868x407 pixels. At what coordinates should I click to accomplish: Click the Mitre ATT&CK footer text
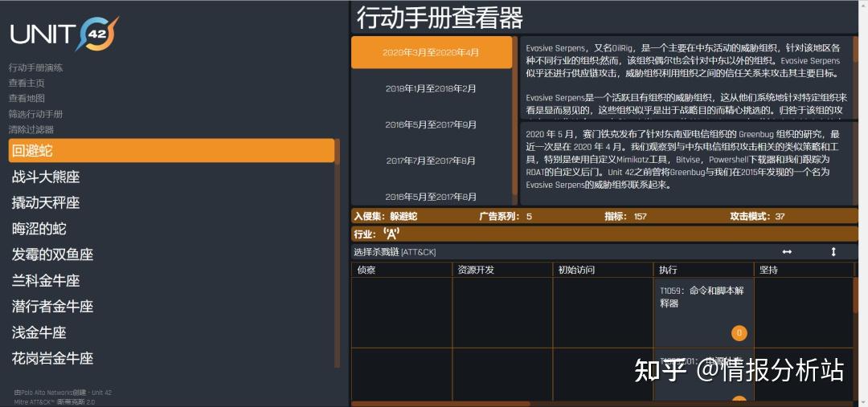(55, 402)
